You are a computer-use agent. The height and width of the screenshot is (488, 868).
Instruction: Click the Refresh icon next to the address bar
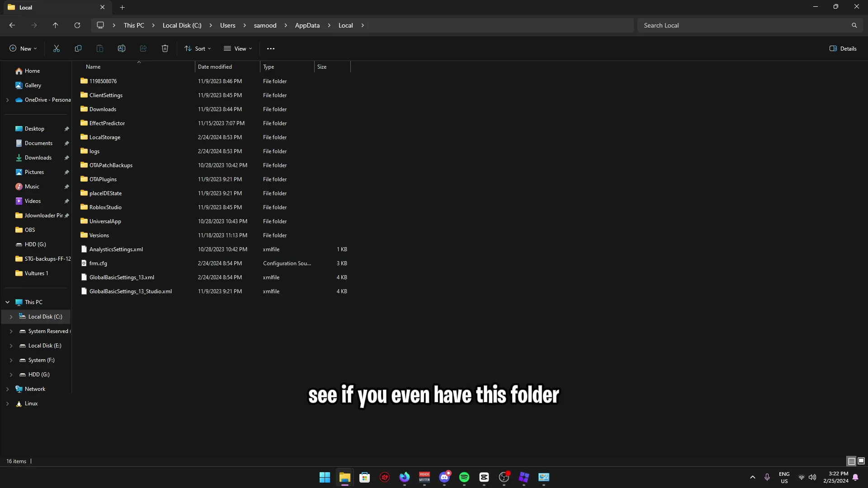tap(77, 25)
